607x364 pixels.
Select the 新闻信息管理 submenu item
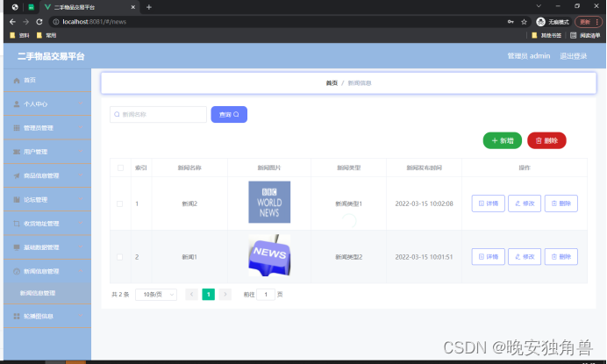pyautogui.click(x=47, y=293)
